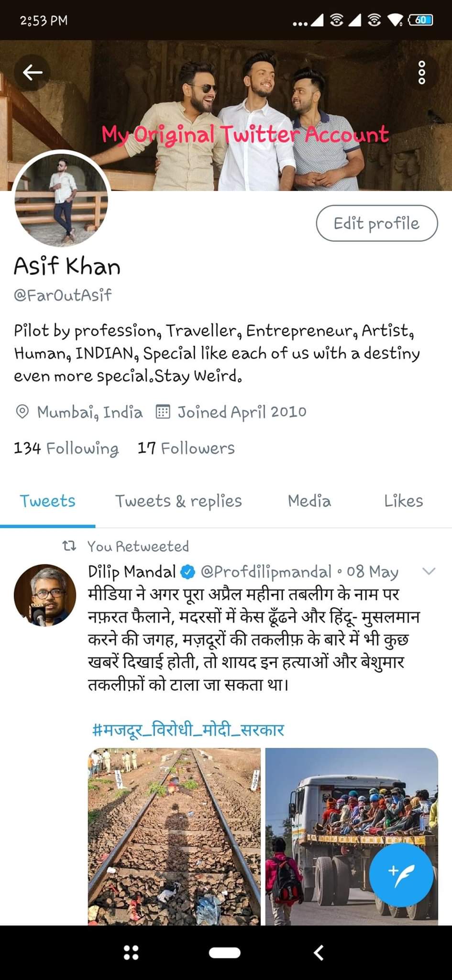
Task: View the 17 Followers list
Action: point(186,448)
